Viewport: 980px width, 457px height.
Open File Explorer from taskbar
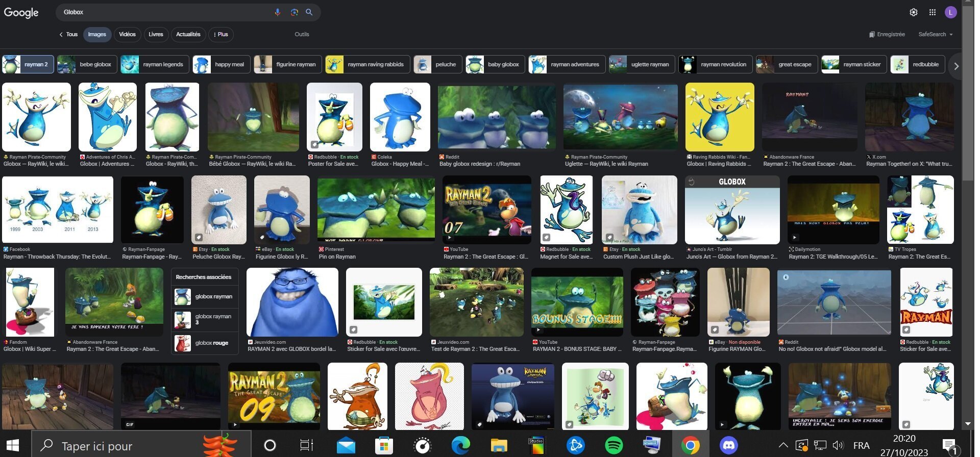pyautogui.click(x=499, y=445)
